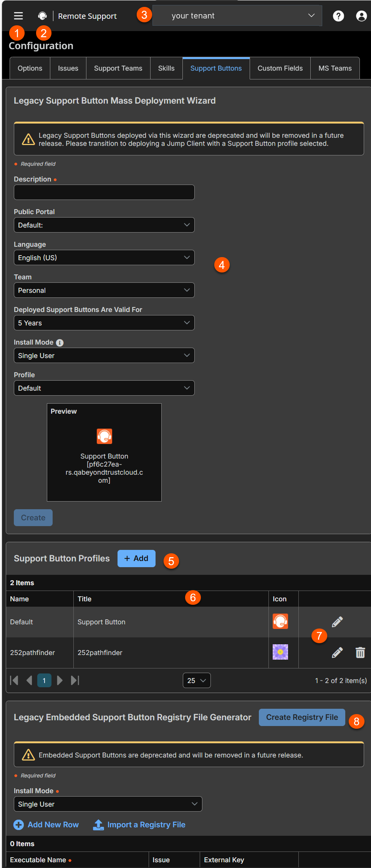Change the items-per-page dropdown showing 25

197,680
